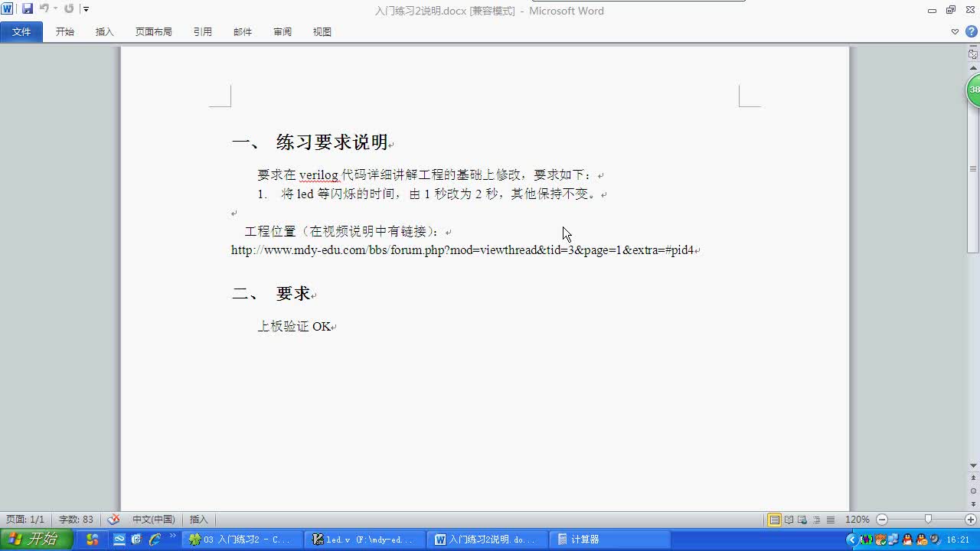Switch to the 插入 ribbon tab
This screenshot has height=551, width=980.
tap(105, 32)
